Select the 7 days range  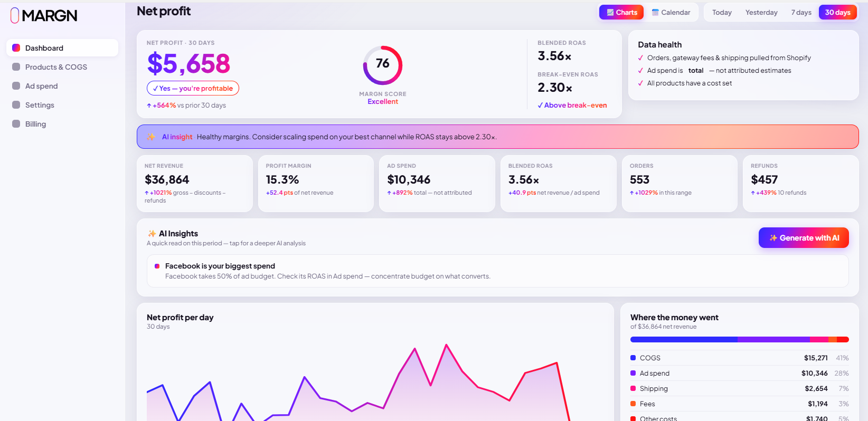click(x=801, y=12)
